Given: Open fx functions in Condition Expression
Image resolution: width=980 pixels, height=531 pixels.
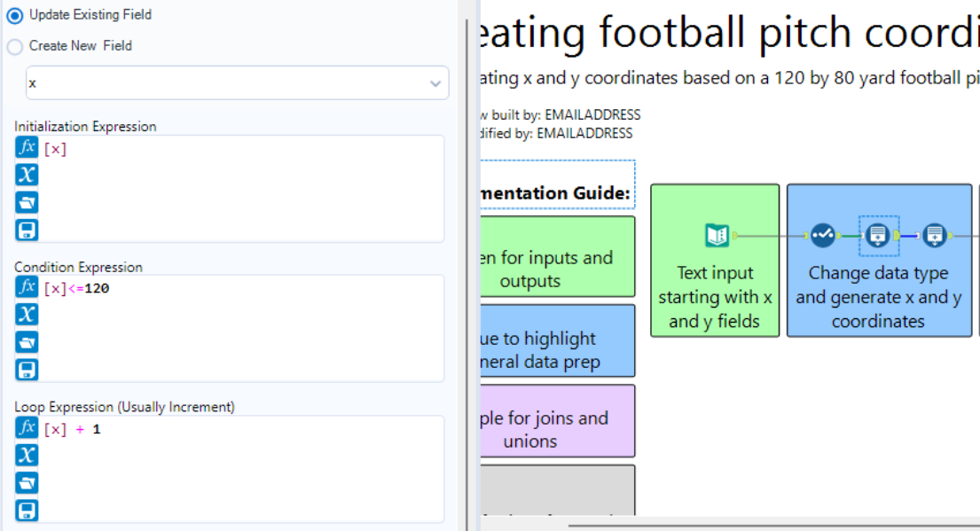Looking at the screenshot, I should pos(27,287).
